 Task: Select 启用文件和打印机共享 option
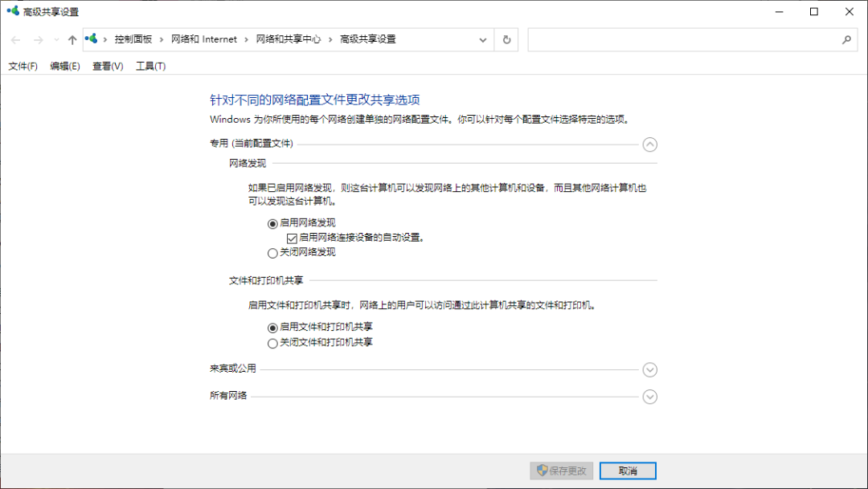click(x=272, y=328)
